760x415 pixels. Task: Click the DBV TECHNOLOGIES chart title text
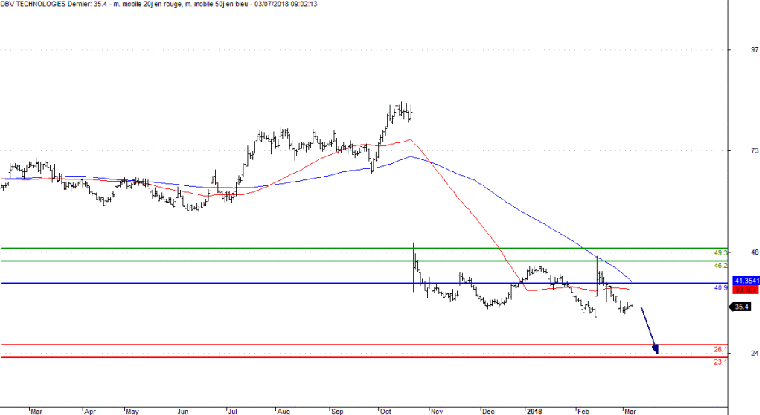pyautogui.click(x=158, y=4)
